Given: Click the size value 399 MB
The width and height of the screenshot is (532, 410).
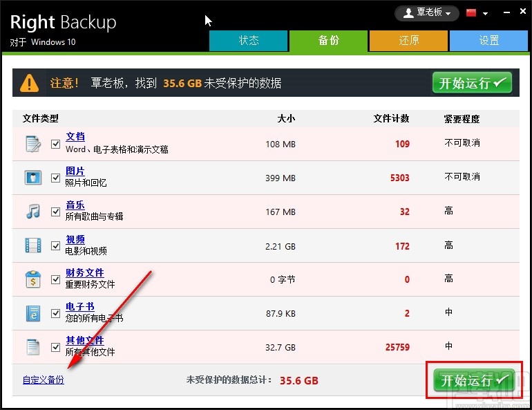Looking at the screenshot, I should coord(281,178).
